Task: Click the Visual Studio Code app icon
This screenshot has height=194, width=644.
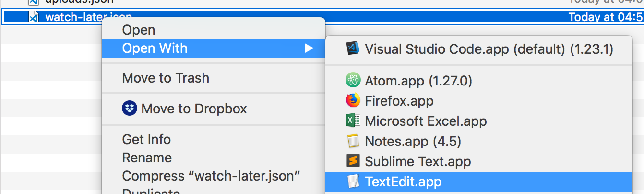Action: click(353, 49)
